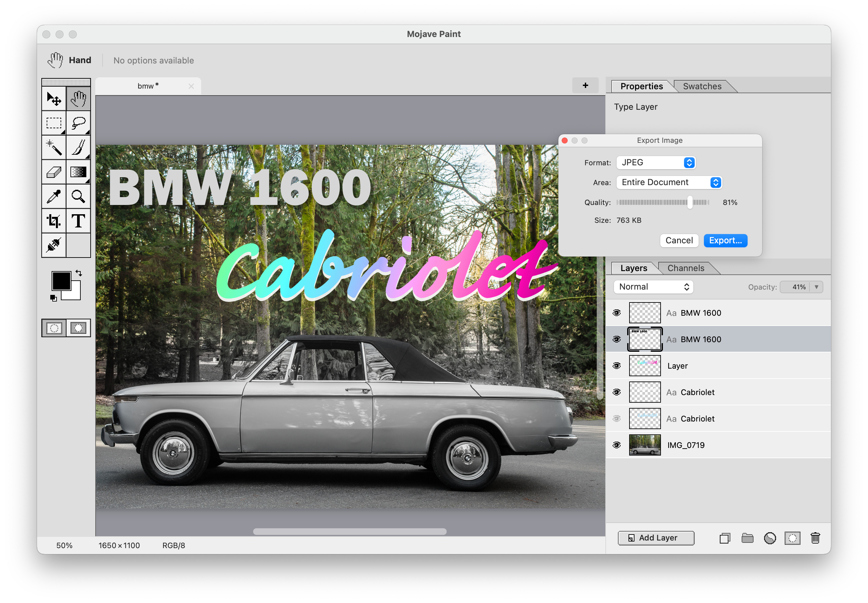Open the Format dropdown showing JPEG
This screenshot has width=868, height=603.
pos(656,162)
